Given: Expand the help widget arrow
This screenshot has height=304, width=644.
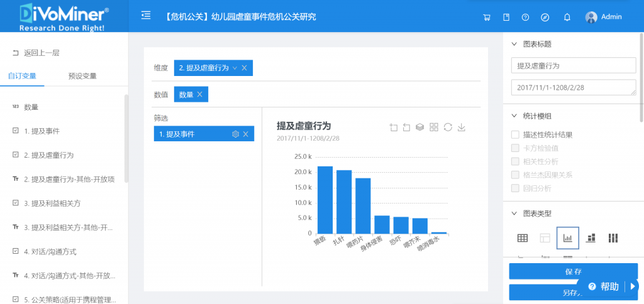Looking at the screenshot, I should click(x=633, y=286).
